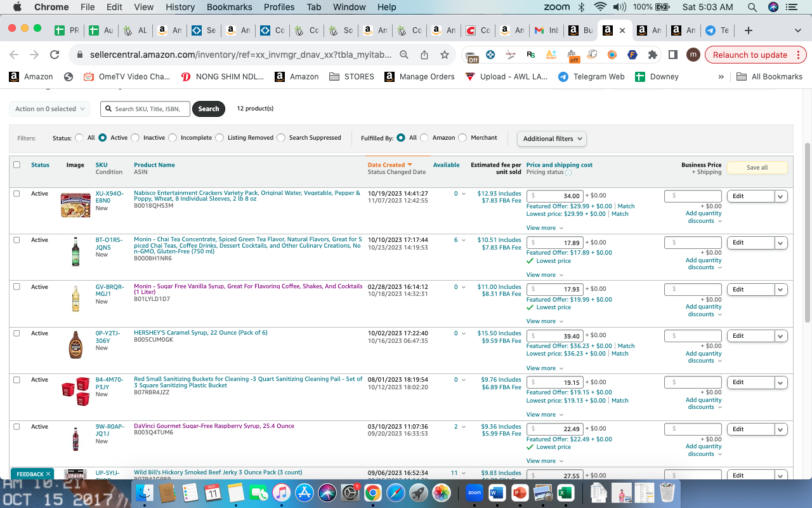Image resolution: width=812 pixels, height=508 pixels.
Task: Toggle the Chrome side panel icon
Action: 673,55
